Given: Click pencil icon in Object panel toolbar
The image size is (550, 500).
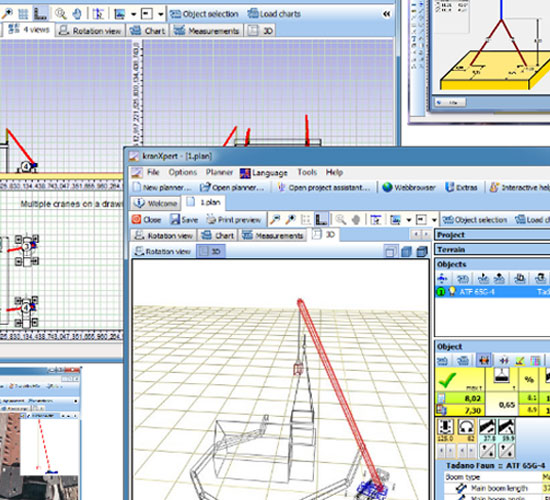Looking at the screenshot, I should point(520,360).
